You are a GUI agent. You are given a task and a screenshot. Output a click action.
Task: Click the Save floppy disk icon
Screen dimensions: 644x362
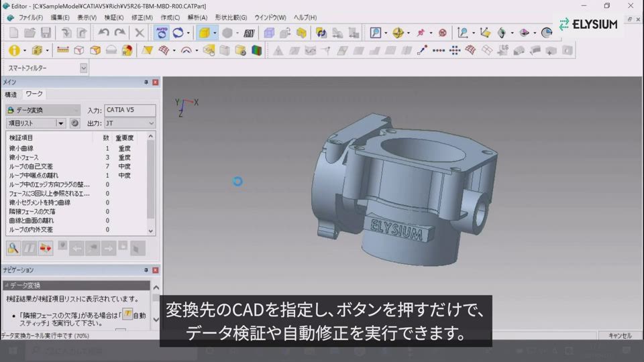(46, 32)
